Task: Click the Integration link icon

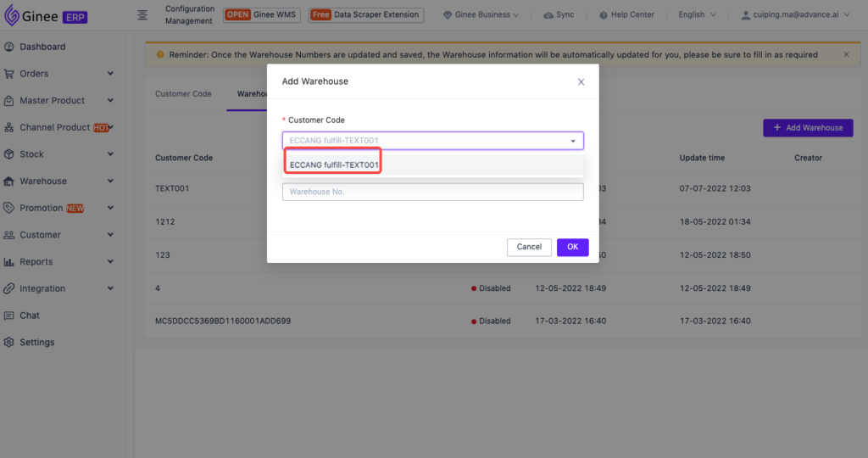Action: (x=8, y=288)
